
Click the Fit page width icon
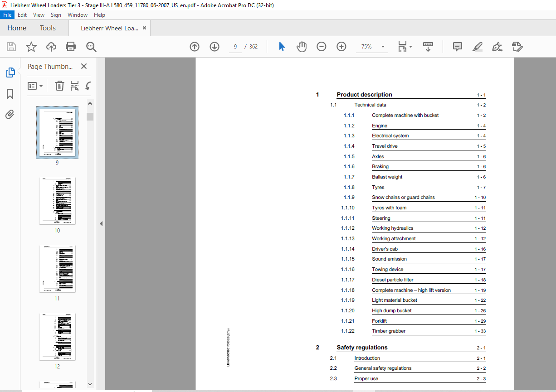pyautogui.click(x=402, y=47)
